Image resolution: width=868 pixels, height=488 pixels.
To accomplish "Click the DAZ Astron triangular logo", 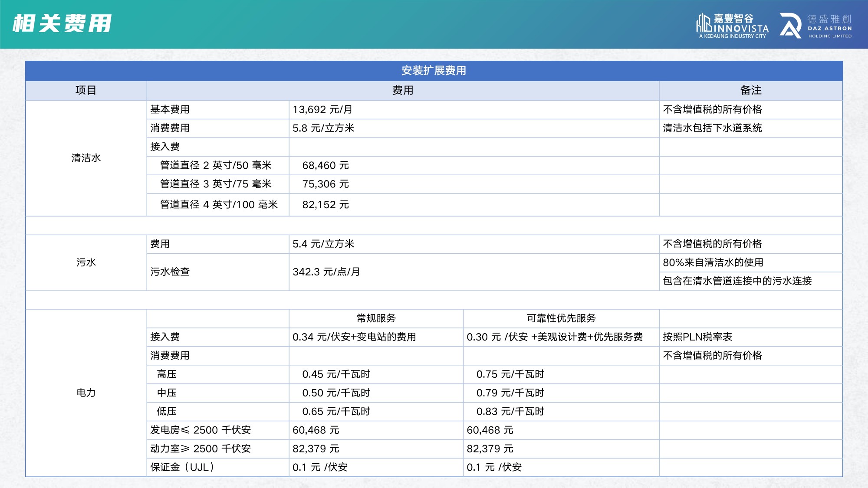I will pyautogui.click(x=790, y=25).
